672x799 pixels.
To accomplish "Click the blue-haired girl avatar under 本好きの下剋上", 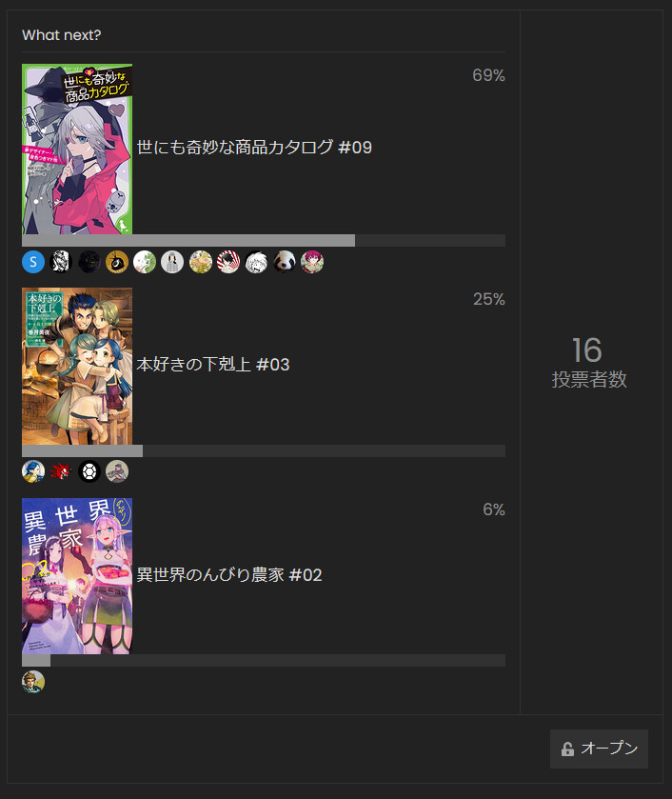I will click(x=33, y=471).
